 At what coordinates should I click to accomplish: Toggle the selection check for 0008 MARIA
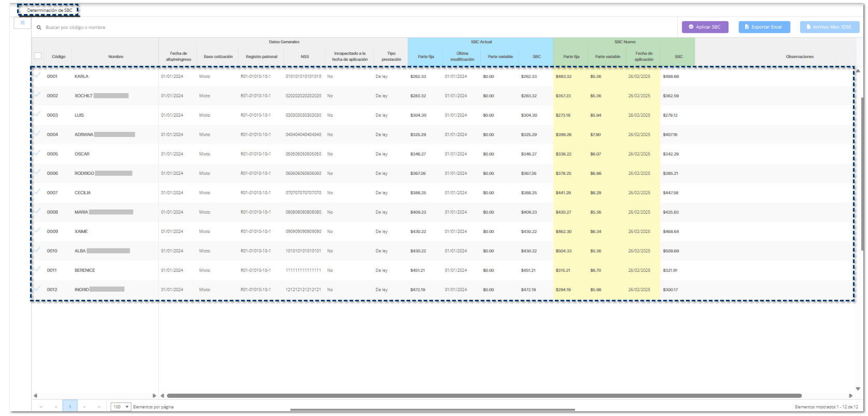[x=37, y=211]
